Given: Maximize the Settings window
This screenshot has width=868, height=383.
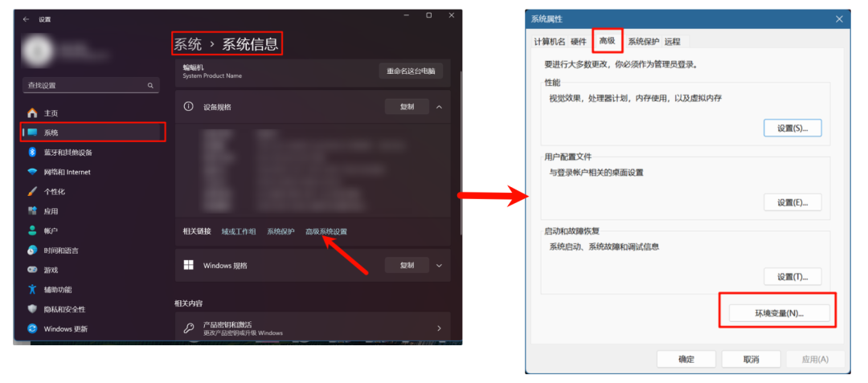Looking at the screenshot, I should click(x=429, y=15).
